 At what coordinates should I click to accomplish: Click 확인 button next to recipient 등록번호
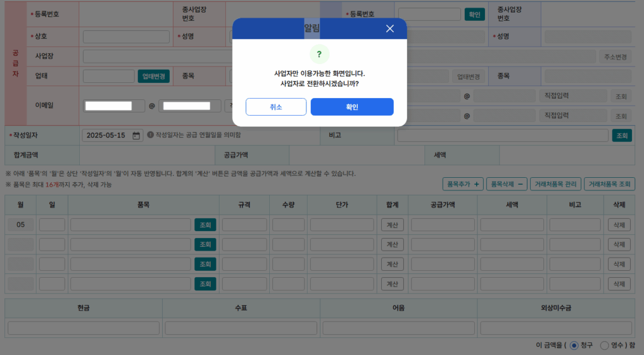point(474,14)
